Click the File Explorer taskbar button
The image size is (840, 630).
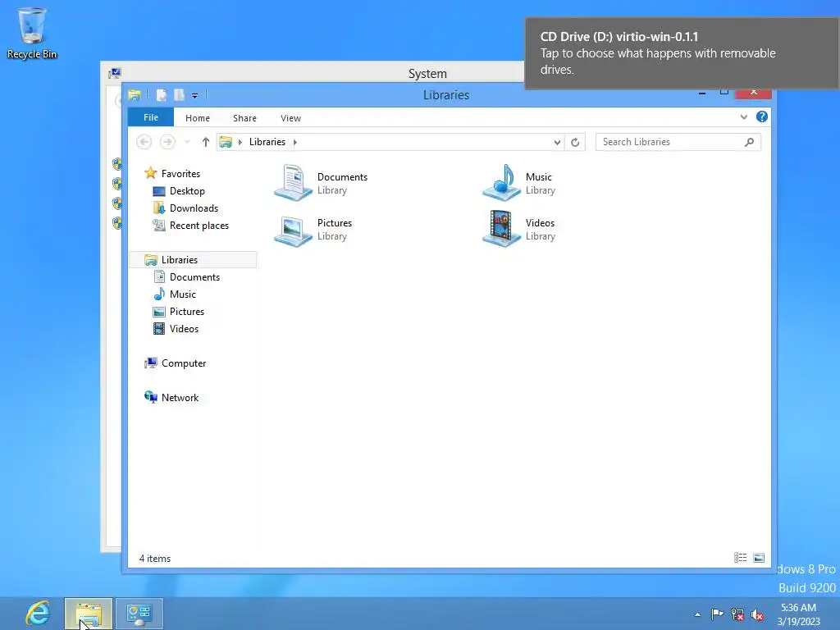[x=89, y=614]
